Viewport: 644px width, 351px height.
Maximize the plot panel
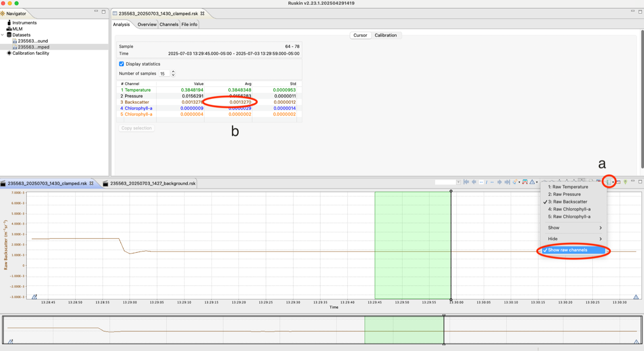[640, 181]
